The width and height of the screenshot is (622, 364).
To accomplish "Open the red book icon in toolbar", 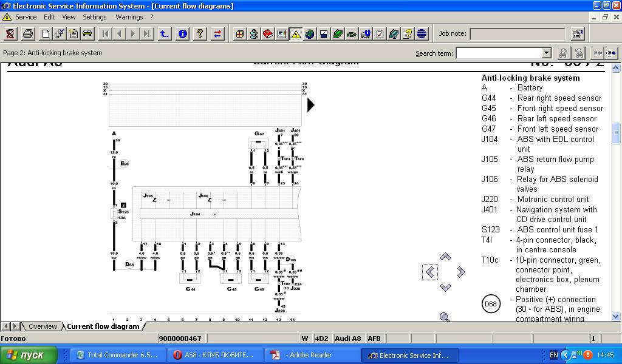I will (268, 34).
